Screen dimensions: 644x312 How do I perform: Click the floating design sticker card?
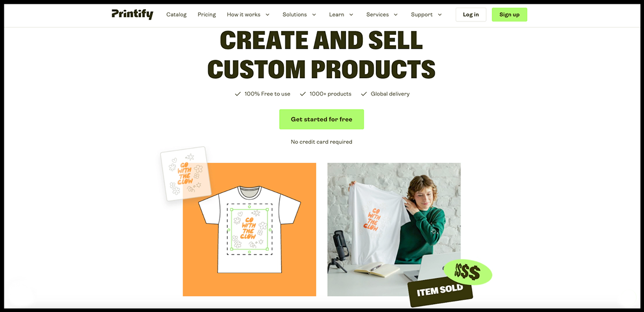(x=186, y=173)
